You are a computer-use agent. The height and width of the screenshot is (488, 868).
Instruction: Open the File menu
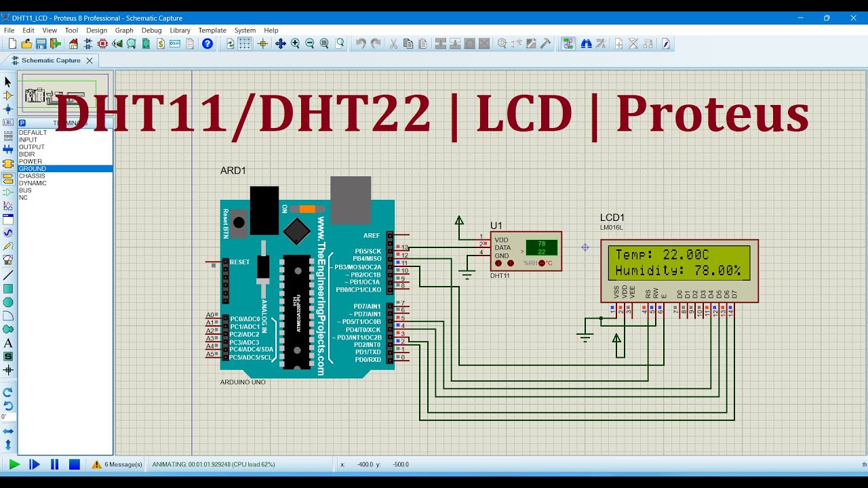click(x=9, y=30)
